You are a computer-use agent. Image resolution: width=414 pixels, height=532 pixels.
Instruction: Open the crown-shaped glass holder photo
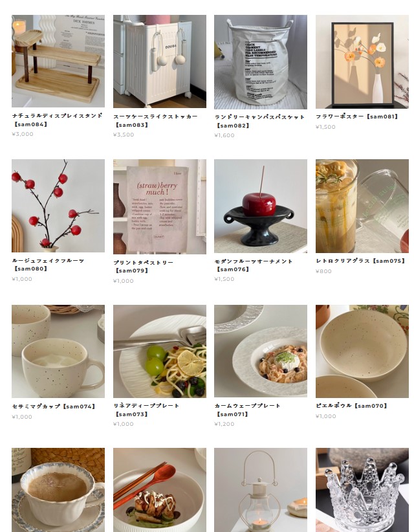[362, 490]
